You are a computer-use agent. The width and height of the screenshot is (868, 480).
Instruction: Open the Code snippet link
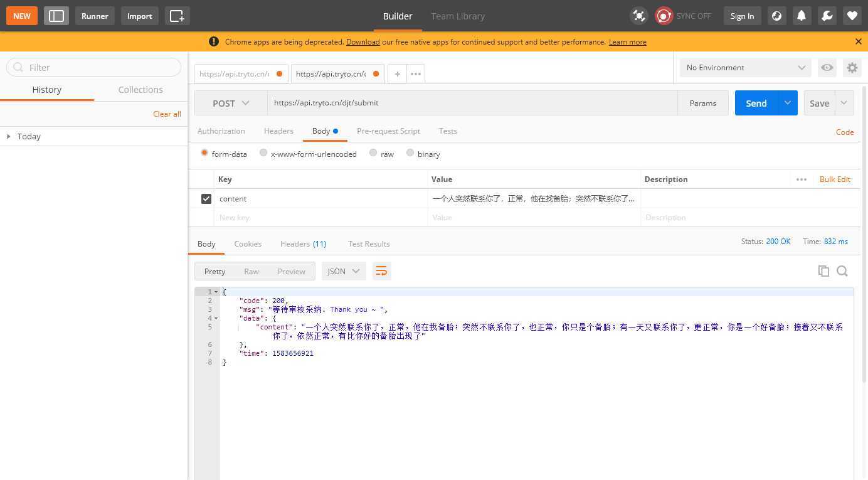pyautogui.click(x=845, y=132)
